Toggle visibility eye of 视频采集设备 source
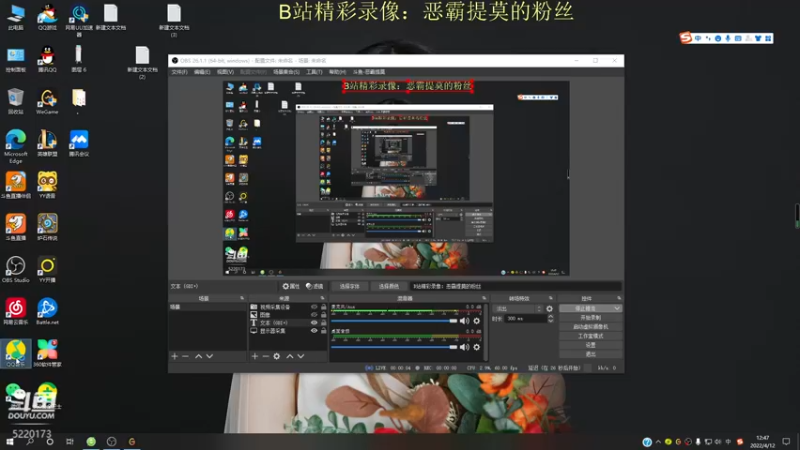Image resolution: width=800 pixels, height=450 pixels. click(314, 307)
